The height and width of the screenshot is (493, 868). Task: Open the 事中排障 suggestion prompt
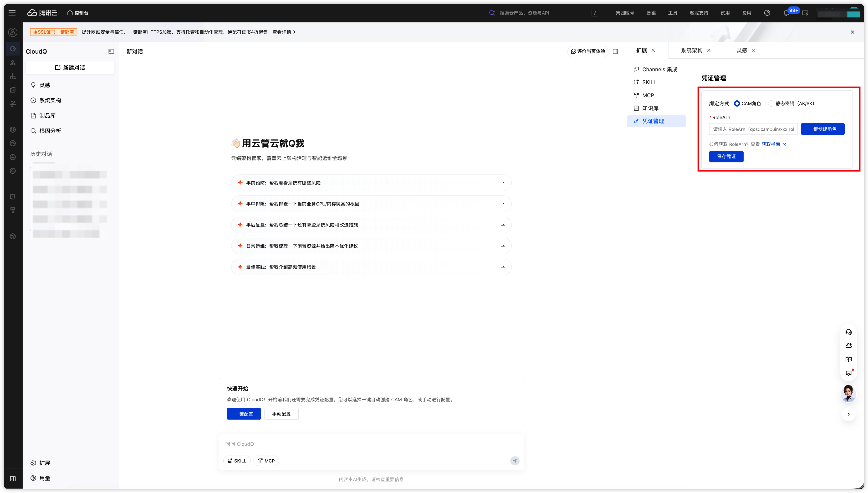tap(371, 204)
